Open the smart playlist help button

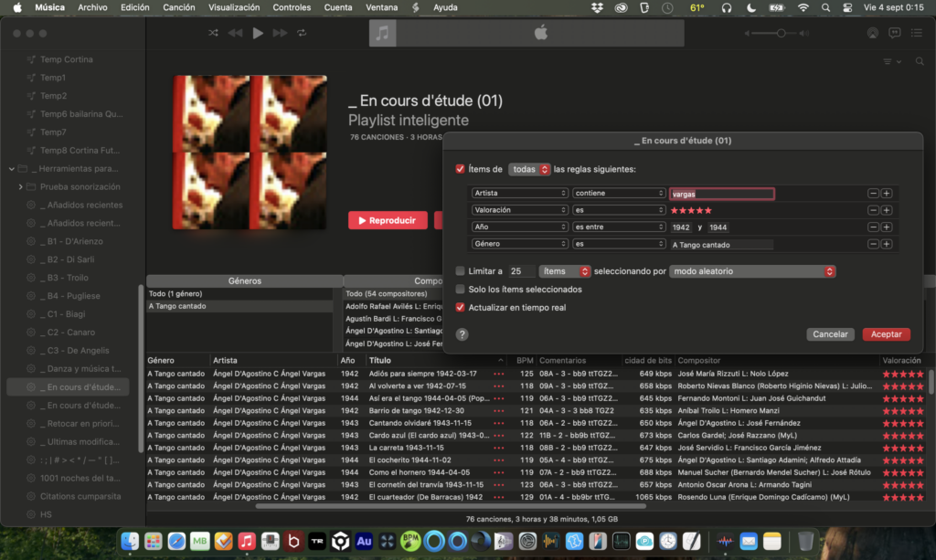pos(462,334)
